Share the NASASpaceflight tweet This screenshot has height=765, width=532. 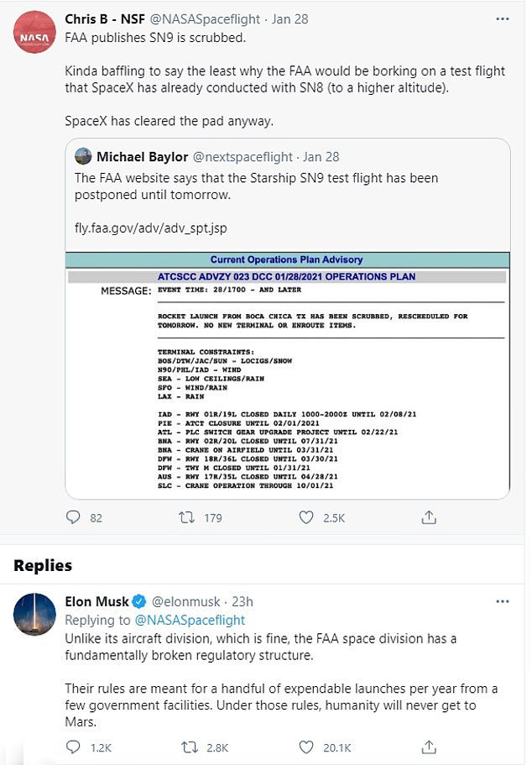click(x=429, y=517)
